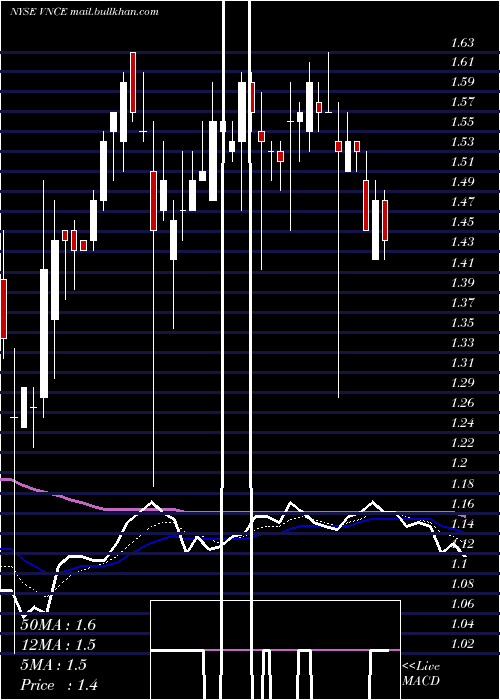This screenshot has width=500, height=700.
Task: Click the 1.14 price axis label
Action: click(462, 524)
